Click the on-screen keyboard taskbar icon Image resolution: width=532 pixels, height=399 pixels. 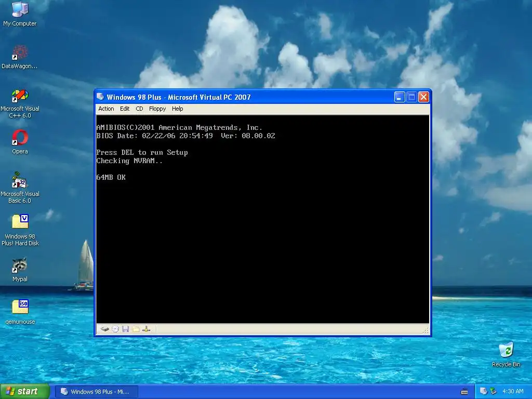click(464, 392)
